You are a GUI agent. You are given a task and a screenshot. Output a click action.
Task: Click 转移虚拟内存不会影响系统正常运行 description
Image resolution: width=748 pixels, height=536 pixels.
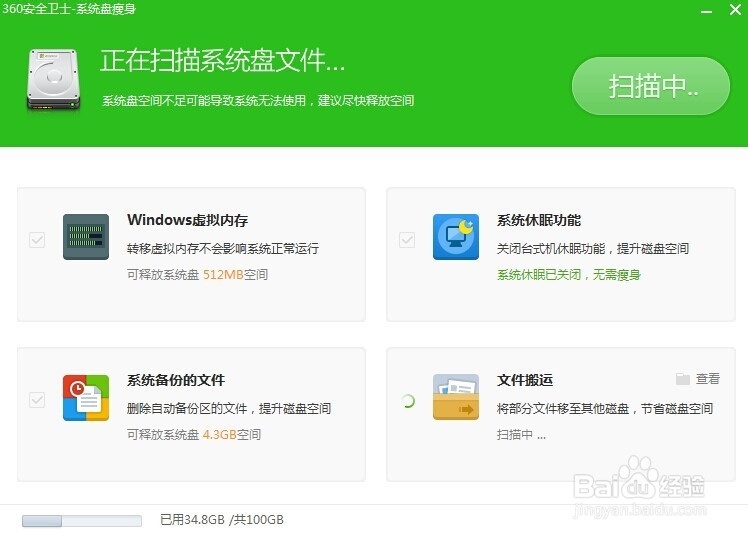pos(223,248)
